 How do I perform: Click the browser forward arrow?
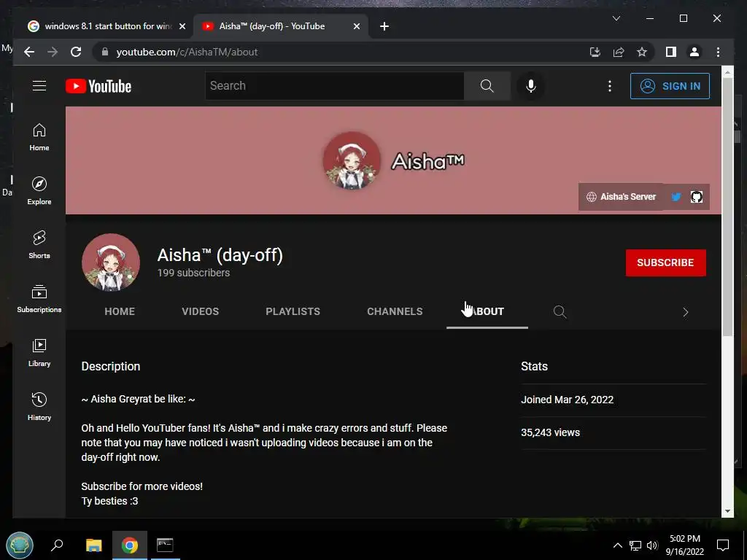(53, 52)
